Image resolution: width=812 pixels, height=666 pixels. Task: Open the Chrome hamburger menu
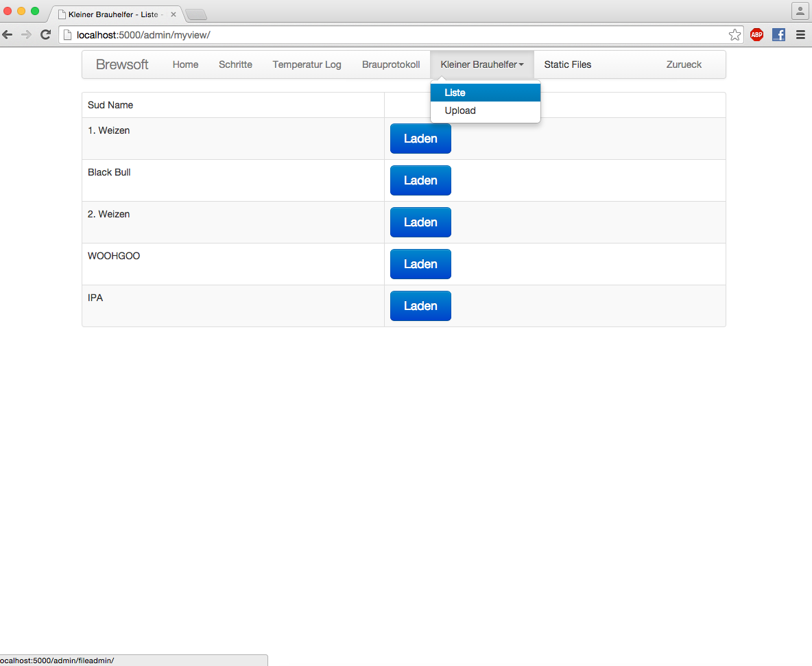[800, 34]
